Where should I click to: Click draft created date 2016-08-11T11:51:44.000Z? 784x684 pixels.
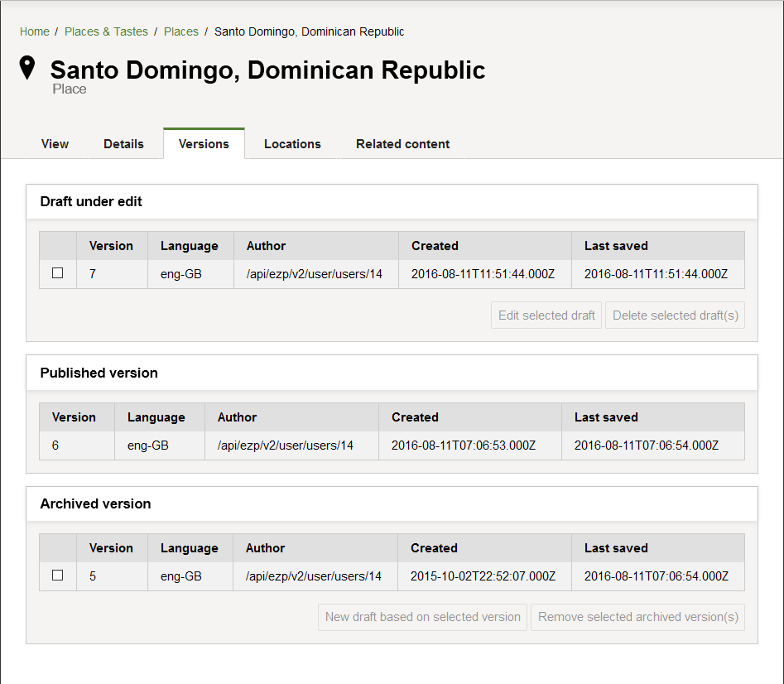(483, 274)
